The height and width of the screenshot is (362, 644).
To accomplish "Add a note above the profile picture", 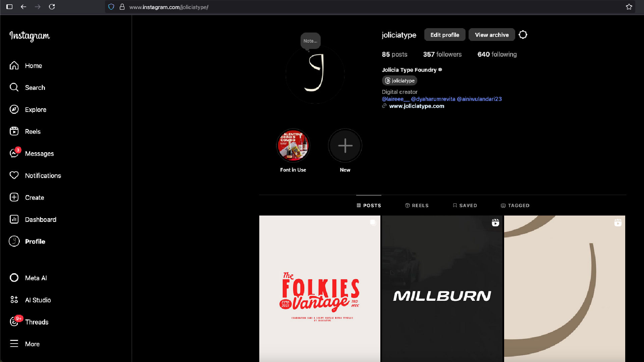I will coord(310,41).
